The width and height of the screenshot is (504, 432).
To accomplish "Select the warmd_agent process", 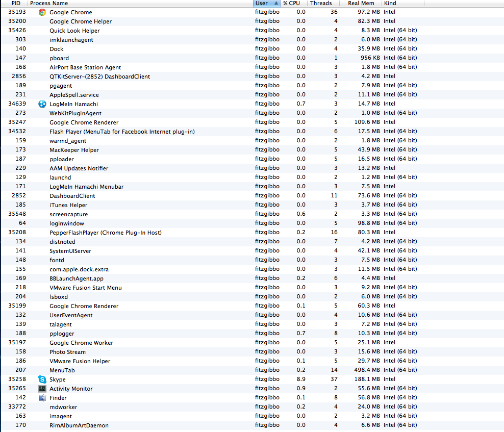I will click(x=252, y=141).
